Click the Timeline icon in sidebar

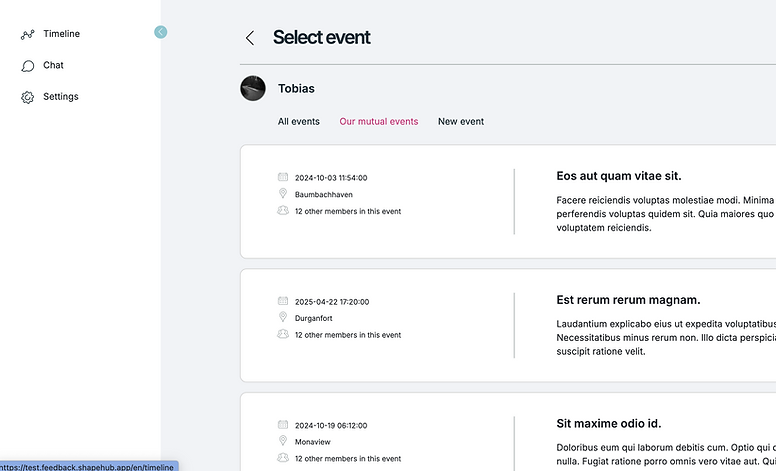pyautogui.click(x=27, y=35)
